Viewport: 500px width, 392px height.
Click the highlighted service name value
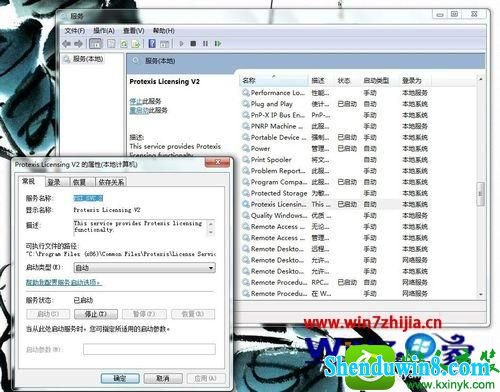tap(88, 198)
